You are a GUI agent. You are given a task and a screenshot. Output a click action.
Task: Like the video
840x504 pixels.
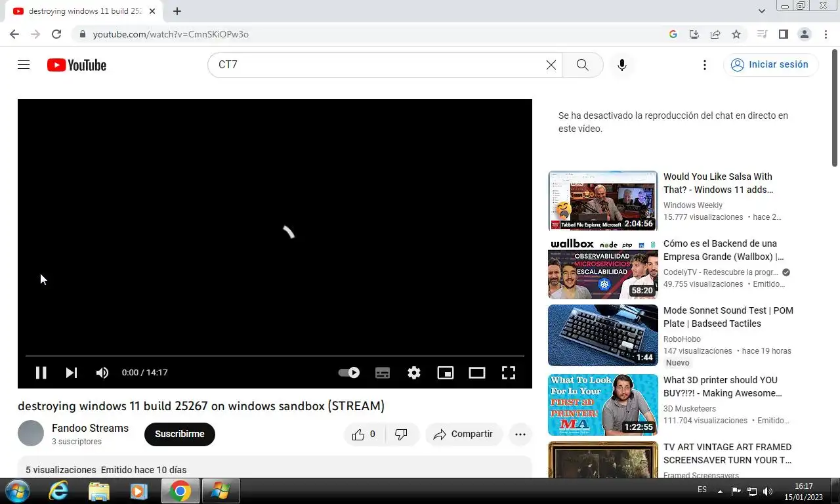pyautogui.click(x=364, y=434)
